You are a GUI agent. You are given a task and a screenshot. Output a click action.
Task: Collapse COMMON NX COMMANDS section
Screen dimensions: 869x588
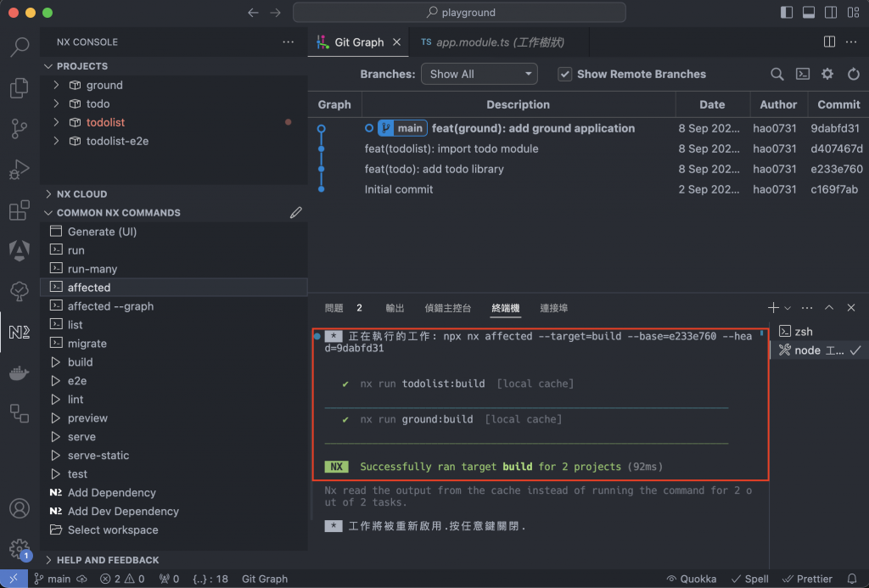[48, 213]
